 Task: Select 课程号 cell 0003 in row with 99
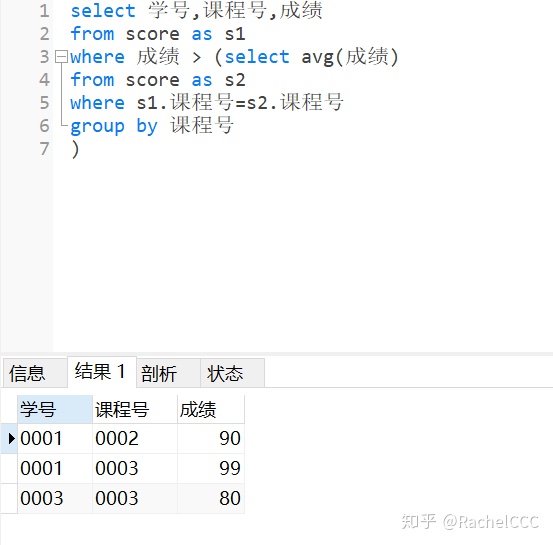pos(135,468)
